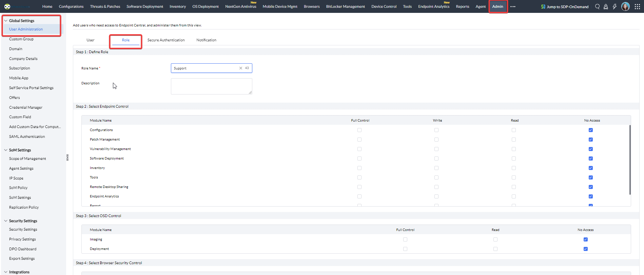This screenshot has width=644, height=275.
Task: Open the apps grid launcher icon
Action: (x=637, y=6)
